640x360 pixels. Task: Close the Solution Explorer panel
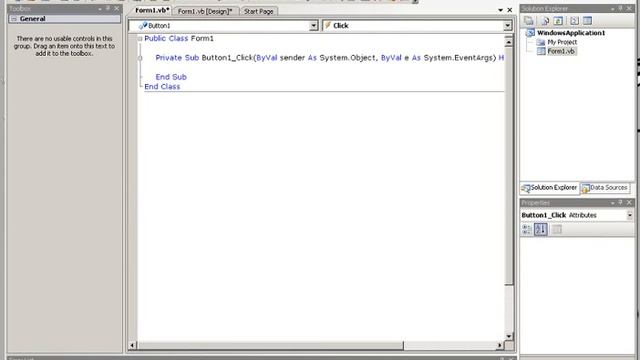pos(629,9)
